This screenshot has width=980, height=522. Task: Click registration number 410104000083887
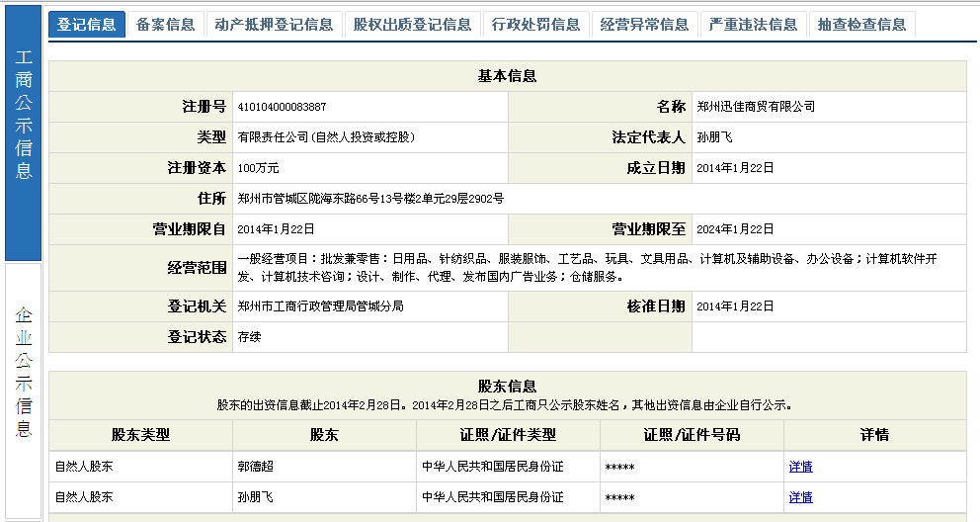(282, 107)
